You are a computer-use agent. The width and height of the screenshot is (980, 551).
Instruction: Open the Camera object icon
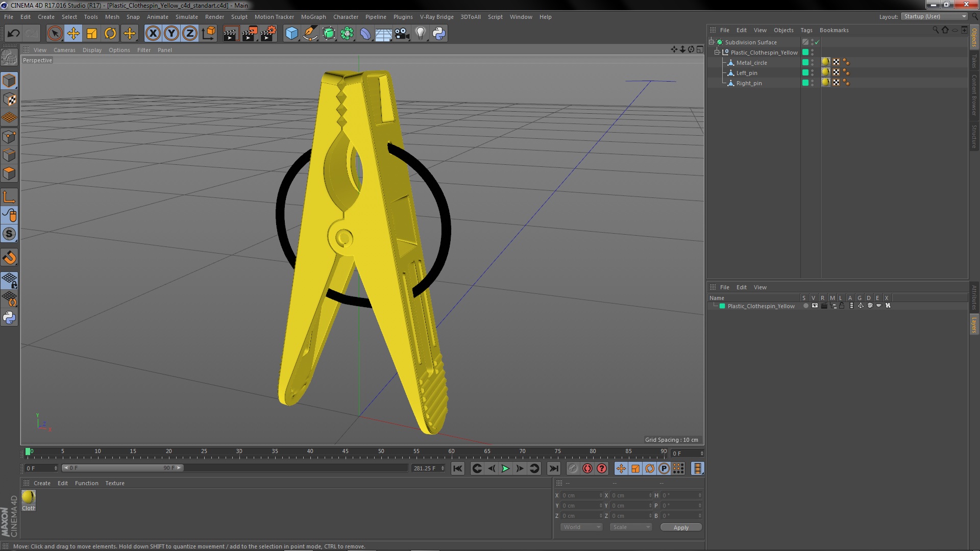pyautogui.click(x=402, y=34)
